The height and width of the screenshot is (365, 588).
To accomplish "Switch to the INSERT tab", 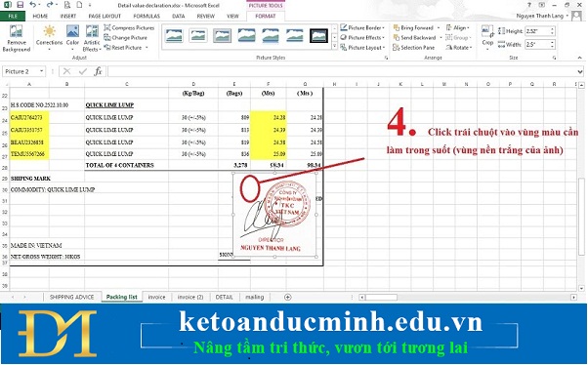I will 67,17.
